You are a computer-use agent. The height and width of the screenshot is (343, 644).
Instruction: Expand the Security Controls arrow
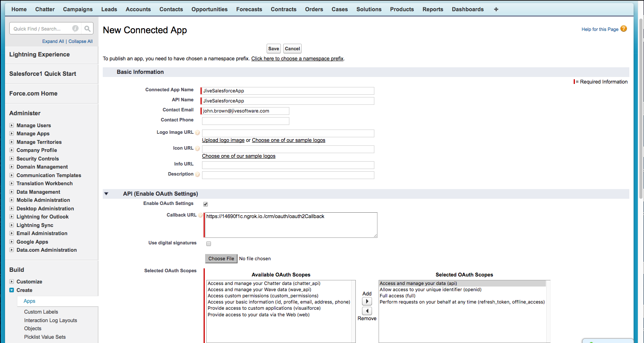[12, 159]
